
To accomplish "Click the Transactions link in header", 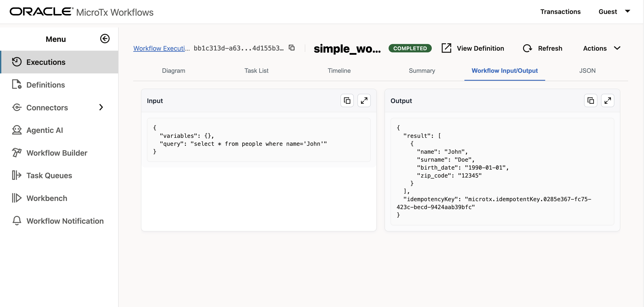I will point(560,12).
